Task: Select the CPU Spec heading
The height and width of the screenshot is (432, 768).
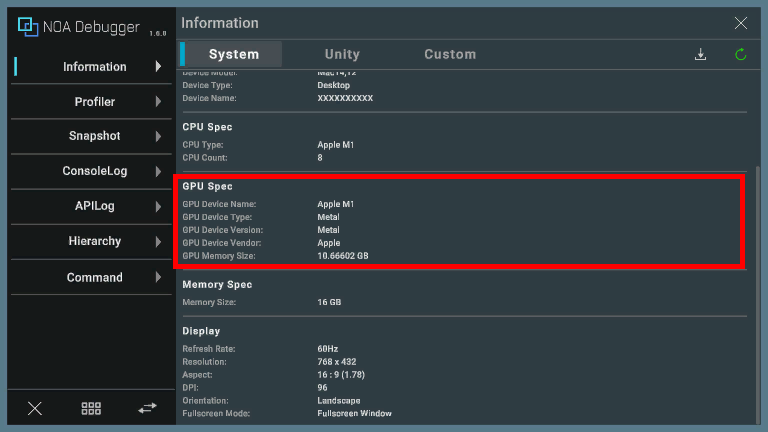Action: [x=207, y=127]
